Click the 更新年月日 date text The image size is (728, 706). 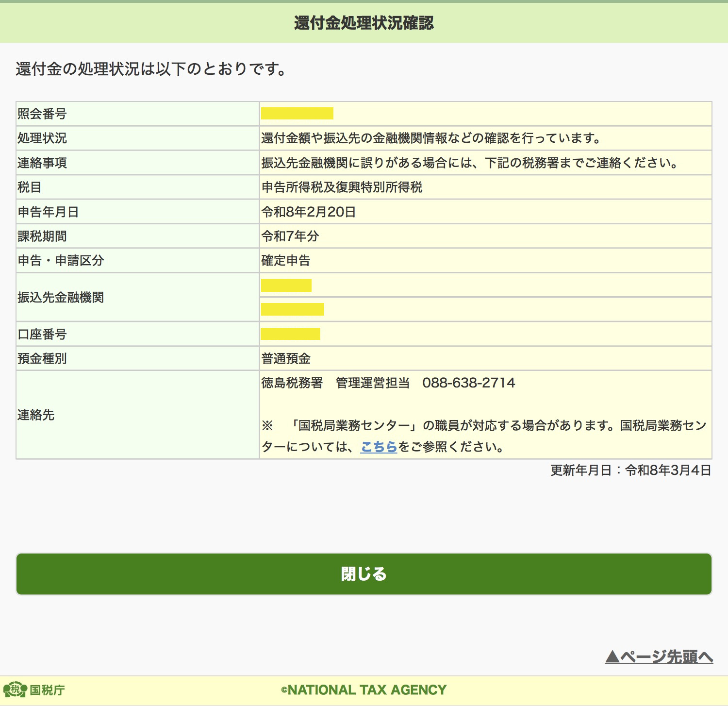coord(630,470)
